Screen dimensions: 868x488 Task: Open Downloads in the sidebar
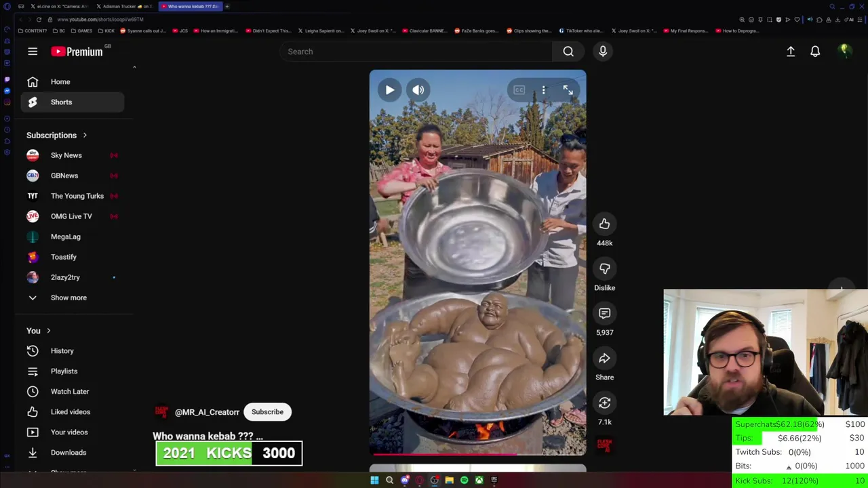click(x=73, y=453)
